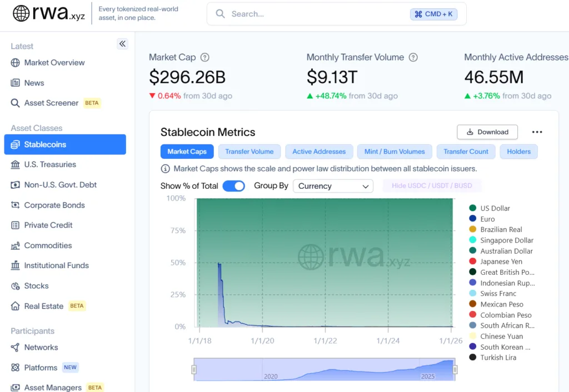Open the Group By Currency dropdown

pos(333,186)
